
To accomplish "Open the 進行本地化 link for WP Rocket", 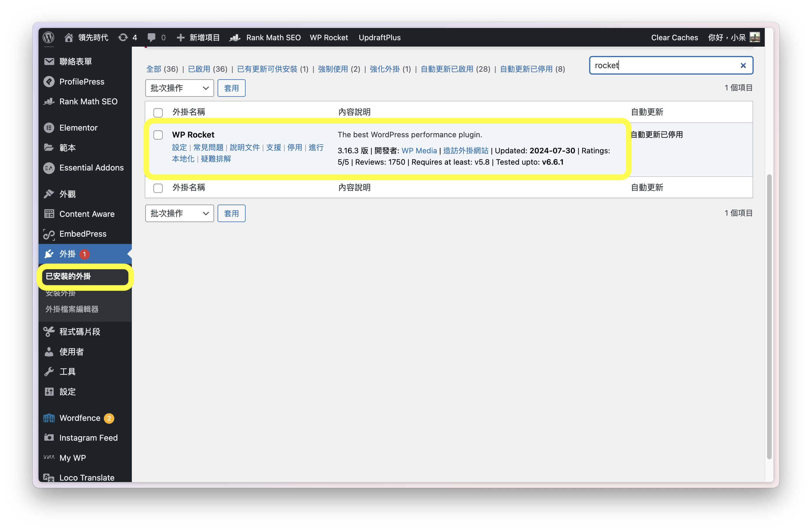I will [248, 153].
